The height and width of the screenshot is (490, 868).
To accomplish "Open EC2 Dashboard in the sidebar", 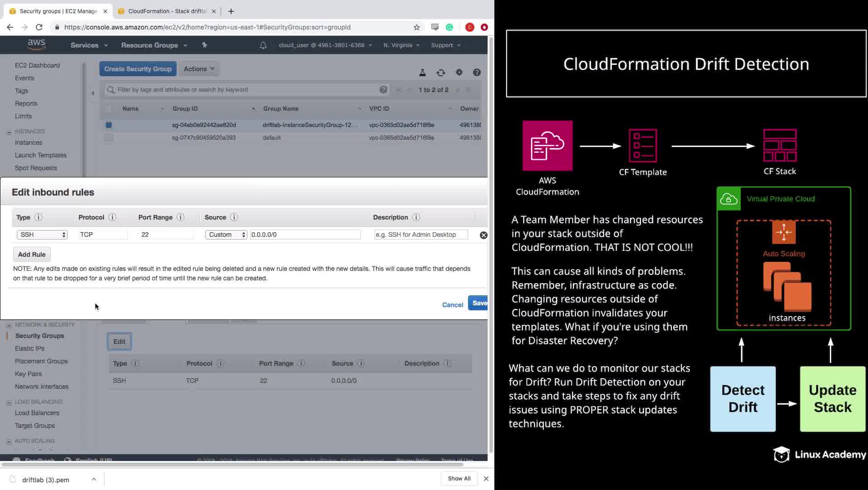I will 37,65.
